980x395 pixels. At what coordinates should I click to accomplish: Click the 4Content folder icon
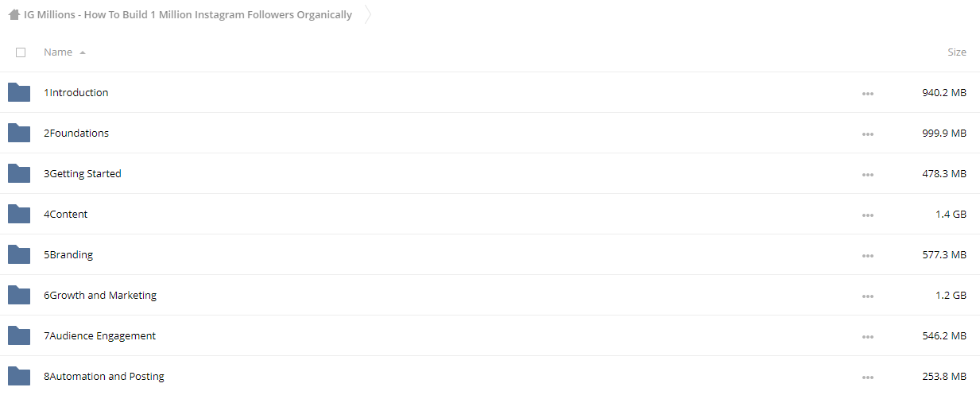pyautogui.click(x=19, y=214)
